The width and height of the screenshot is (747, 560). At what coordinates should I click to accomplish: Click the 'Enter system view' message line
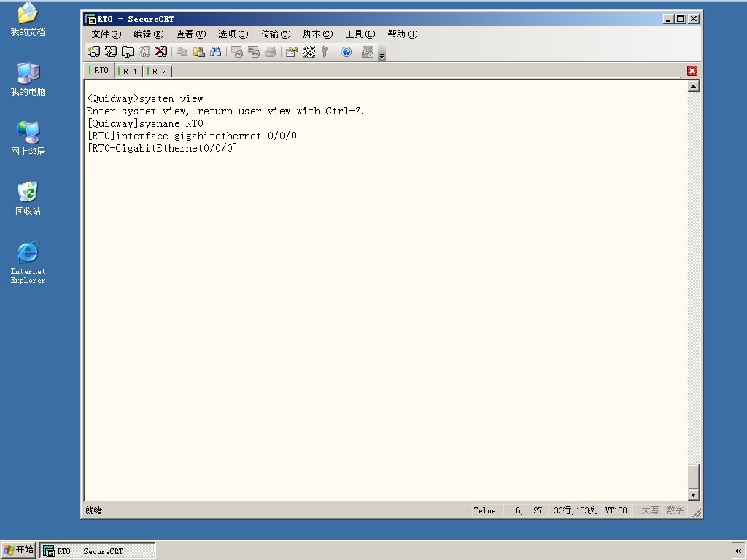(225, 111)
